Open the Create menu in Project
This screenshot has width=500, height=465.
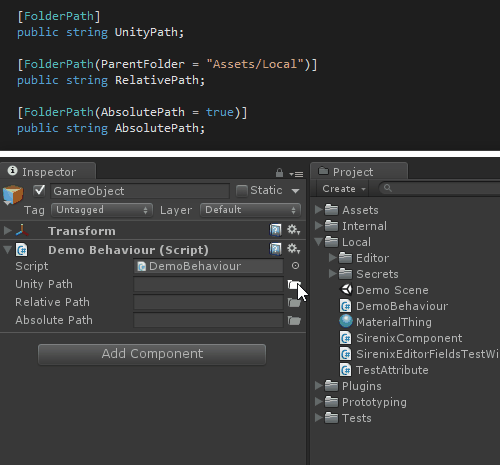click(344, 189)
